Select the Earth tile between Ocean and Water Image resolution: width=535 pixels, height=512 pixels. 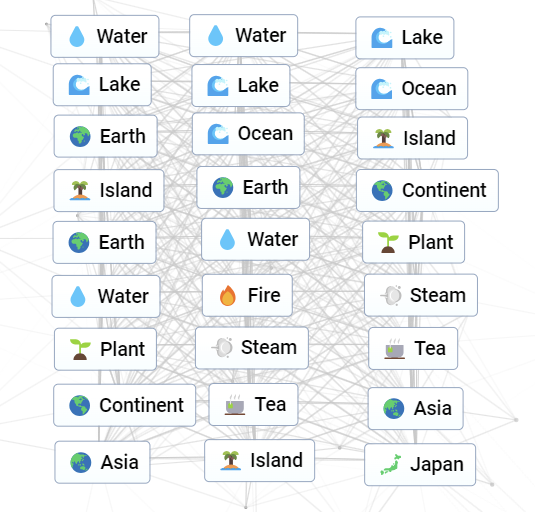tap(248, 188)
